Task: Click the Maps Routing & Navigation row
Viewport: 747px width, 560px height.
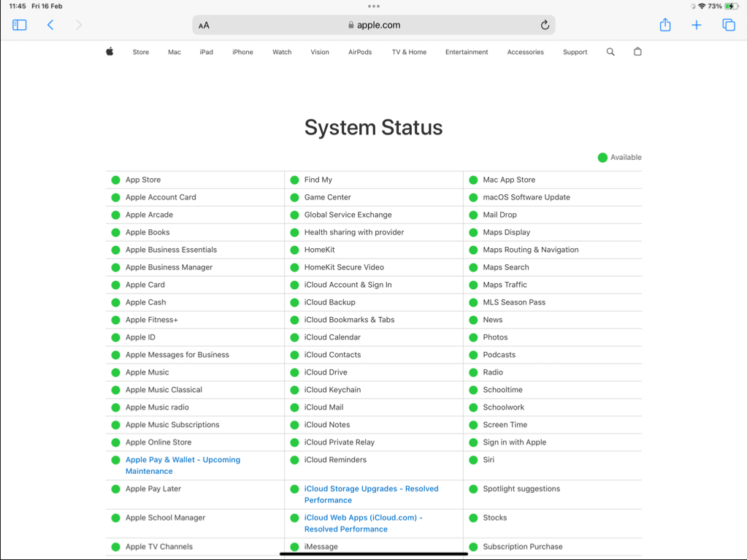Action: point(553,250)
